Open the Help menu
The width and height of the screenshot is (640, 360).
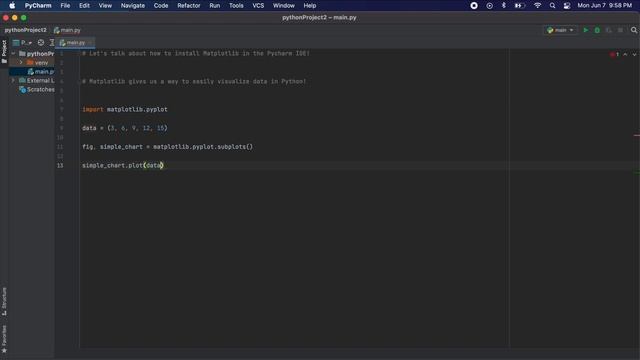click(x=310, y=6)
